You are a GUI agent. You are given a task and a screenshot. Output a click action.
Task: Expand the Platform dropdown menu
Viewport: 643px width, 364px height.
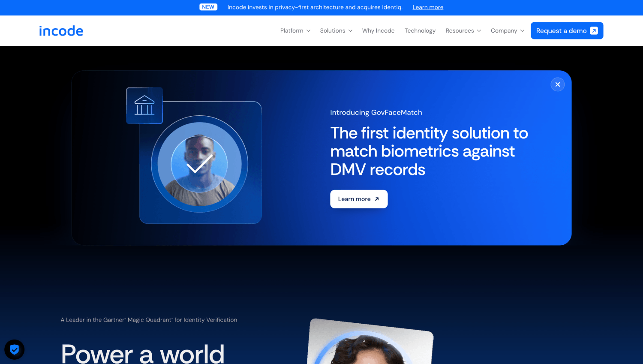pos(295,31)
